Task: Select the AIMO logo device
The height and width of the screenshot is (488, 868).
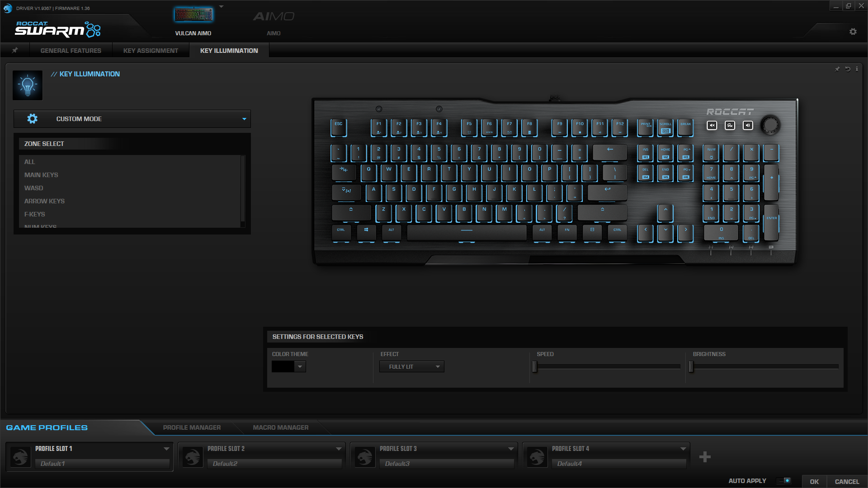Action: (x=274, y=17)
